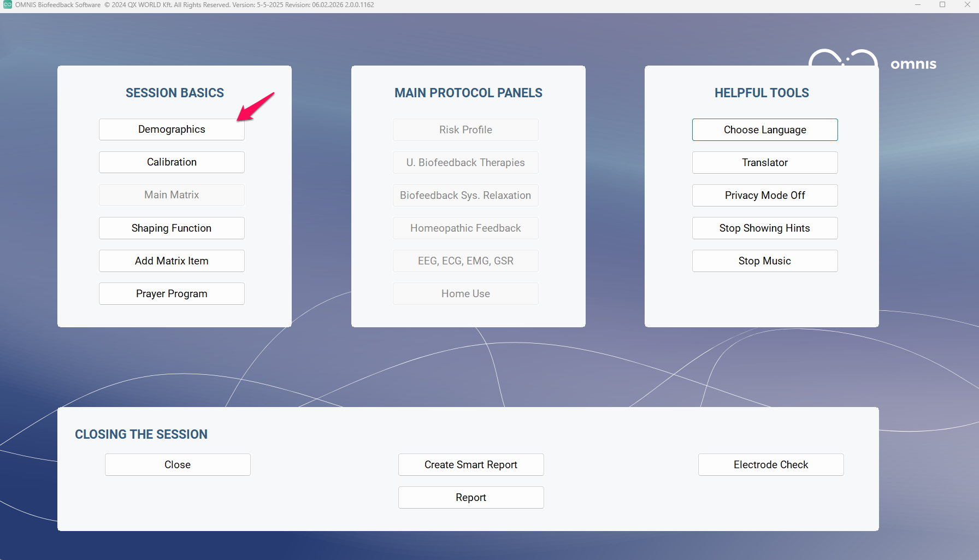This screenshot has width=979, height=560.
Task: Launch the Prayer Program
Action: [172, 293]
